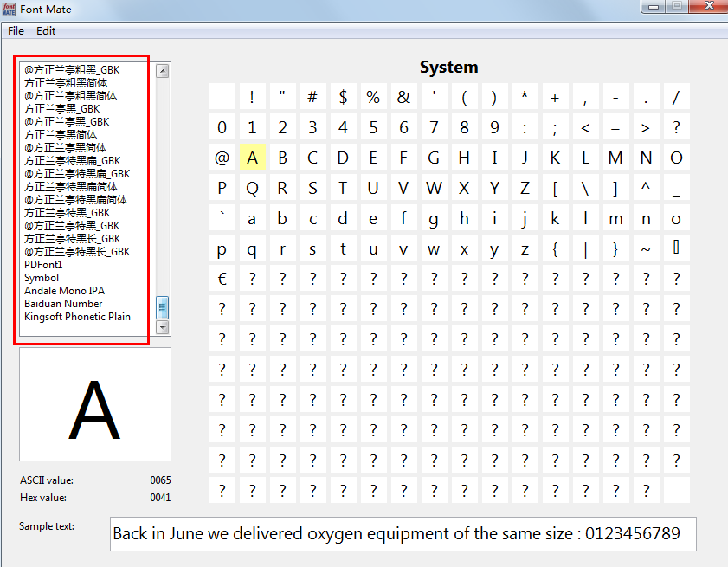Screen dimensions: 728x567
Task: Close the Font Mate window
Action: tap(709, 6)
